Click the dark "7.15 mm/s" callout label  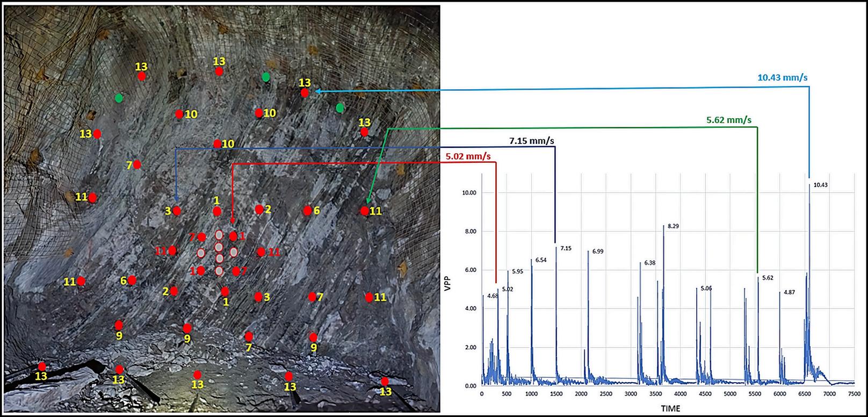point(532,141)
